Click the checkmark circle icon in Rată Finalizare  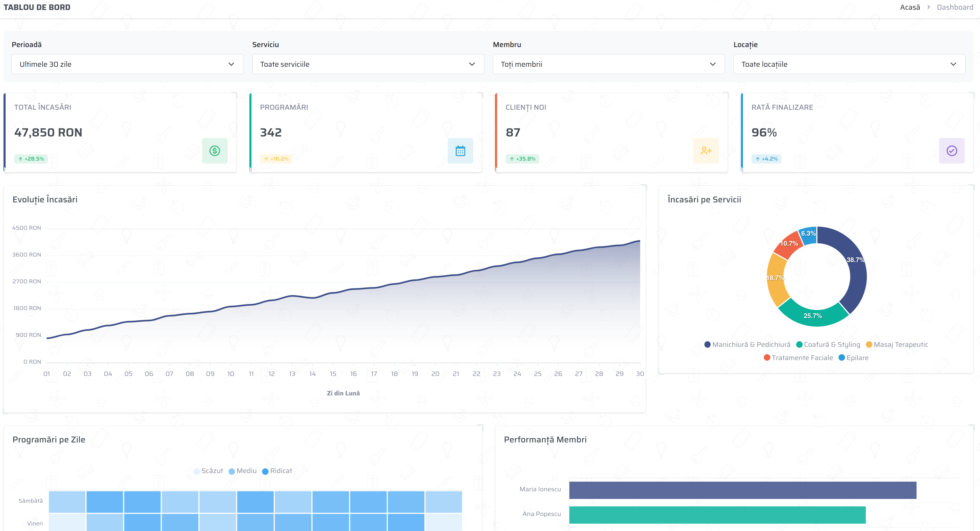(951, 151)
